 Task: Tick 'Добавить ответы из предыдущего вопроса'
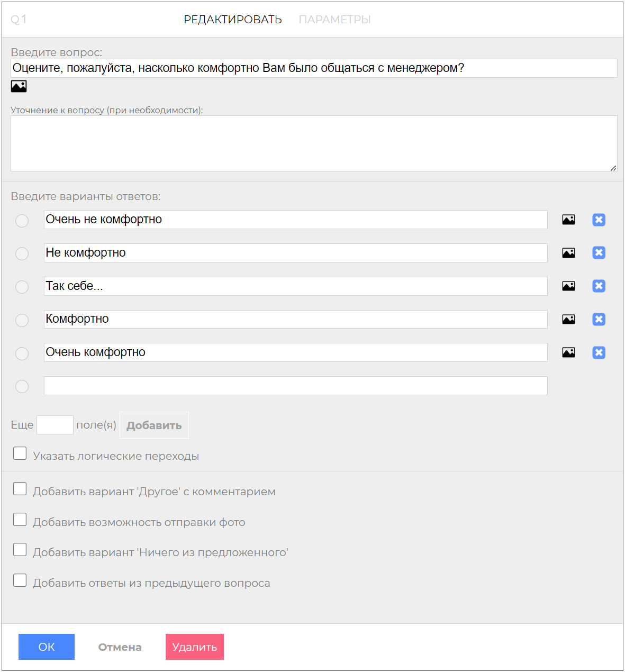tap(20, 580)
